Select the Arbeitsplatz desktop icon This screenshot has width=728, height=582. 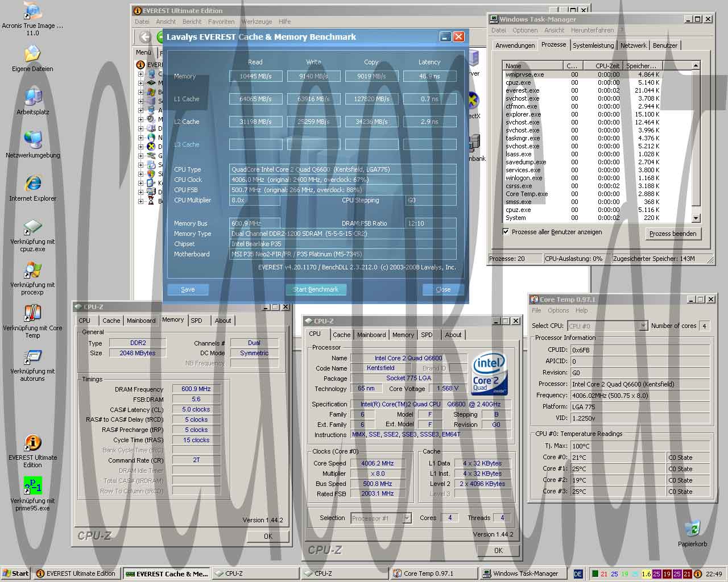coord(32,98)
